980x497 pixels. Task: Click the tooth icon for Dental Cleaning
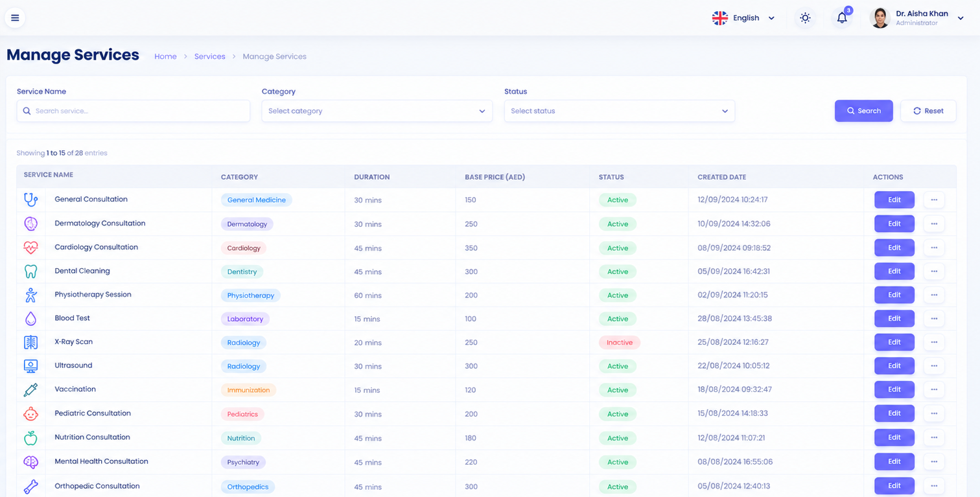(x=30, y=271)
